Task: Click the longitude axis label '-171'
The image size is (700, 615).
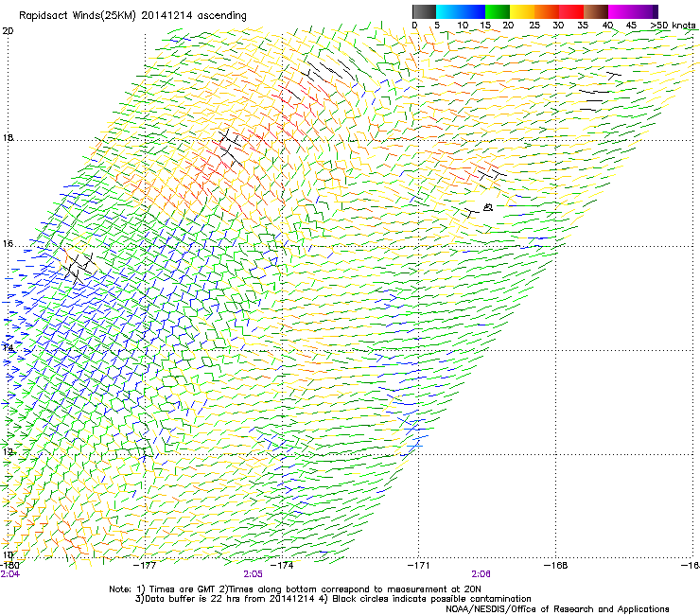Action: [418, 566]
